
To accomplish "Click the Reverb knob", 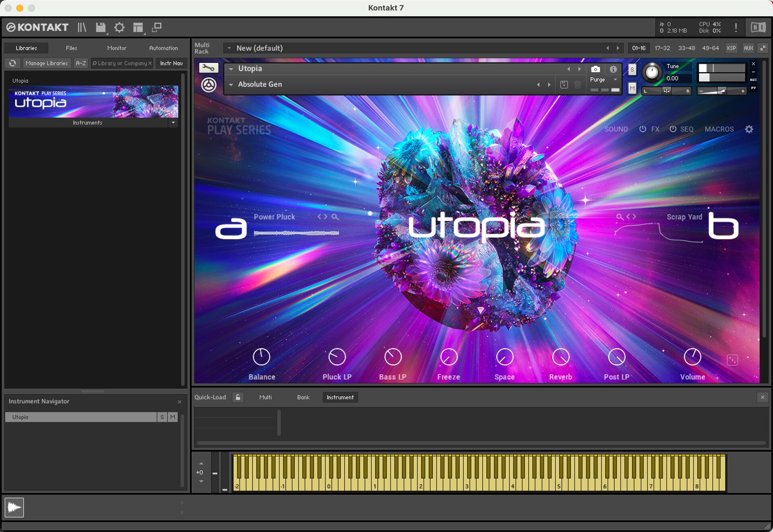I will [x=560, y=357].
